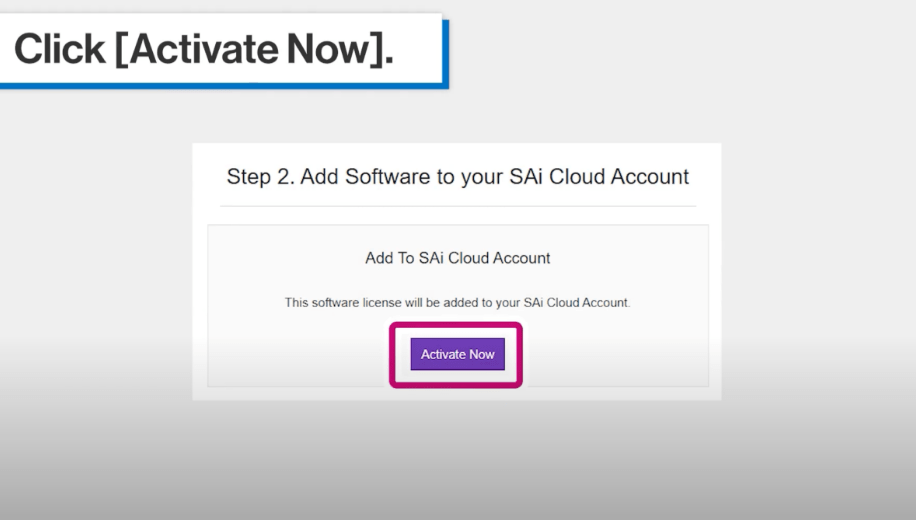Viewport: 916px width, 520px height.
Task: Click the word "Click" in the instruction banner
Action: (60, 49)
